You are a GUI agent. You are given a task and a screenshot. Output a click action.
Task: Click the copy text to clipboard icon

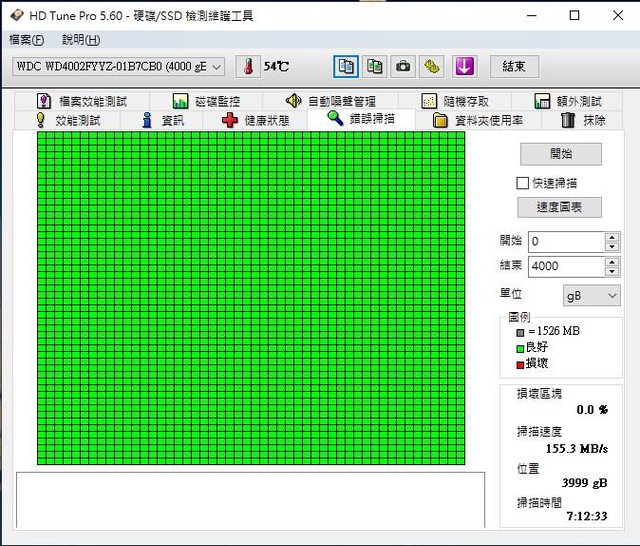pyautogui.click(x=346, y=66)
